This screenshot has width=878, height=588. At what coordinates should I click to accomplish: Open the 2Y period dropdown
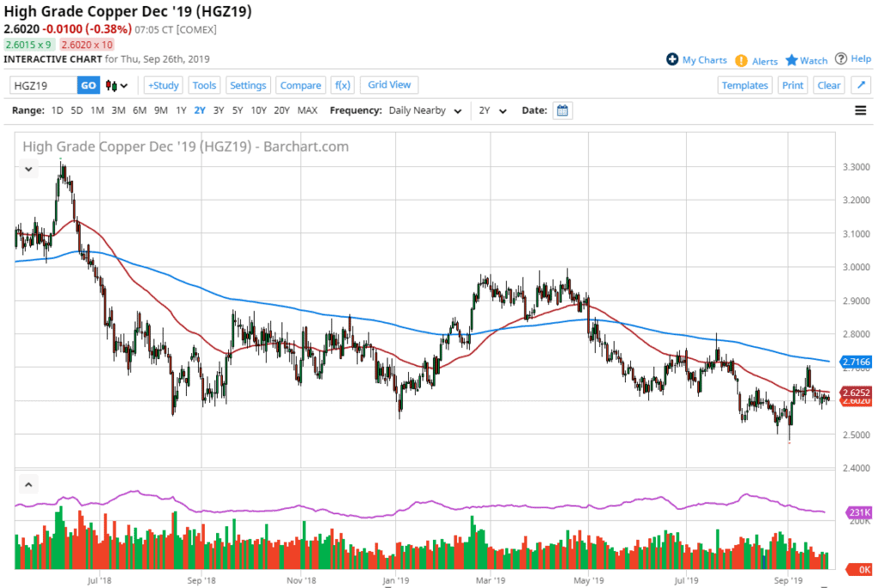(x=492, y=110)
